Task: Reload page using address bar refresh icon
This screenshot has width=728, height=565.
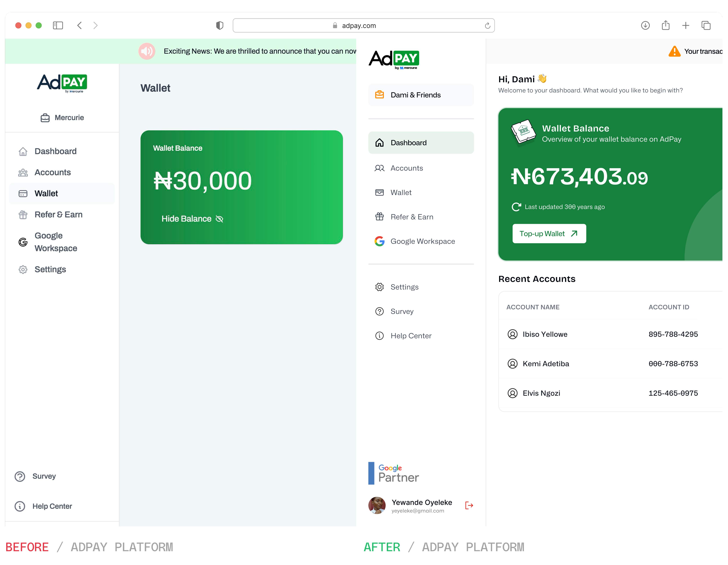Action: pos(487,26)
